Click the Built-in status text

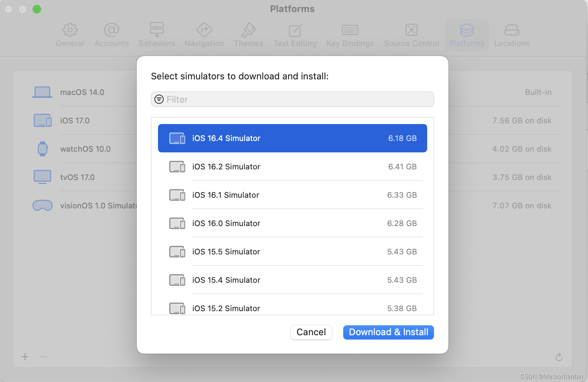[x=538, y=92]
